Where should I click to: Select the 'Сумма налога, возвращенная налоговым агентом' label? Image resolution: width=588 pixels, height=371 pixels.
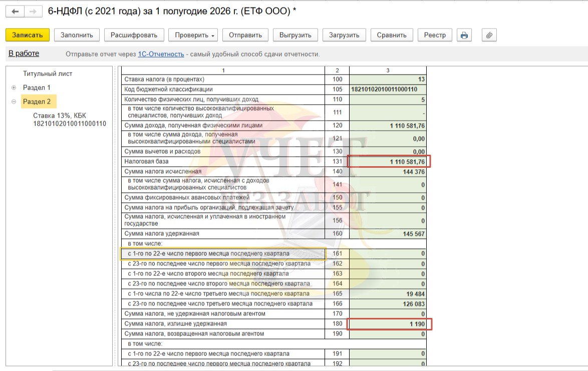click(194, 334)
